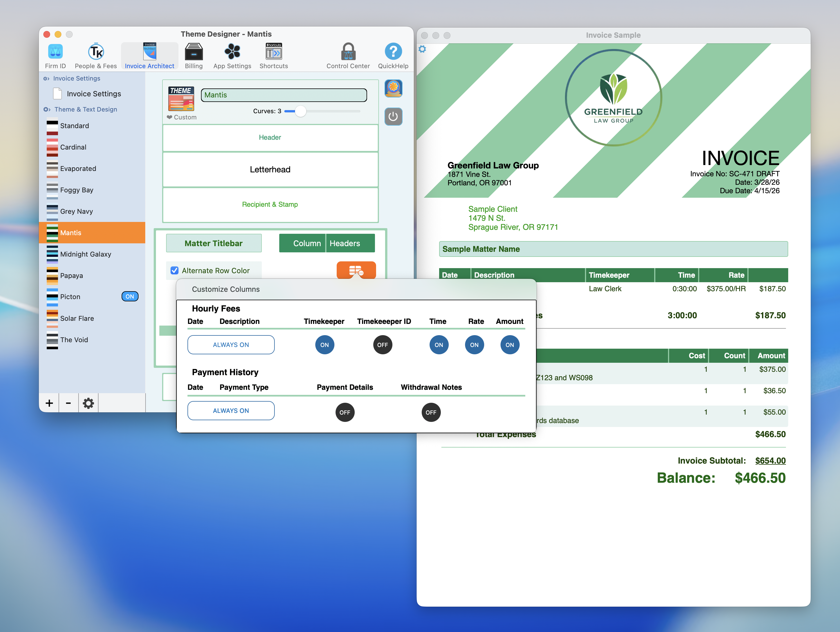Open the People & Fees section
840x632 pixels.
[x=96, y=55]
